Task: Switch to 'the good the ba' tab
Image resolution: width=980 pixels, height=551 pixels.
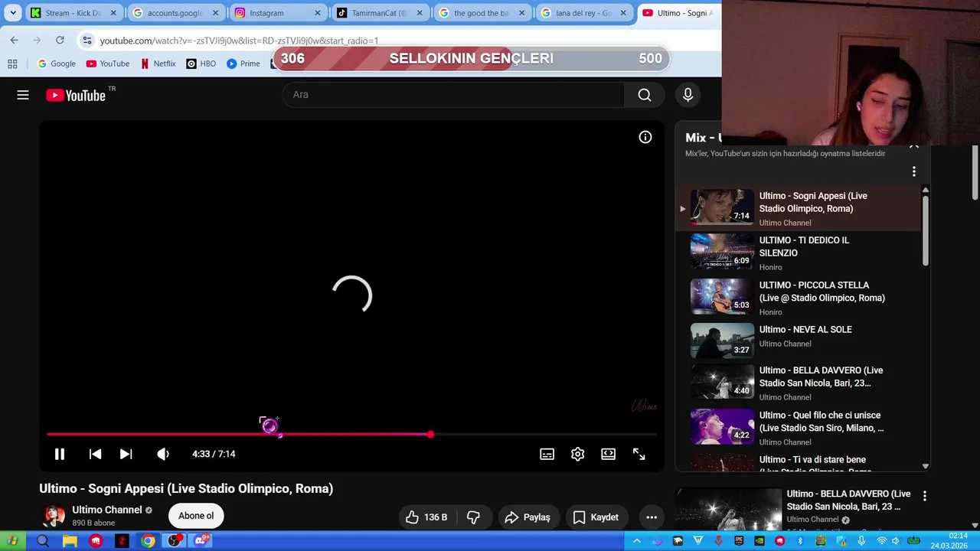Action: click(482, 13)
